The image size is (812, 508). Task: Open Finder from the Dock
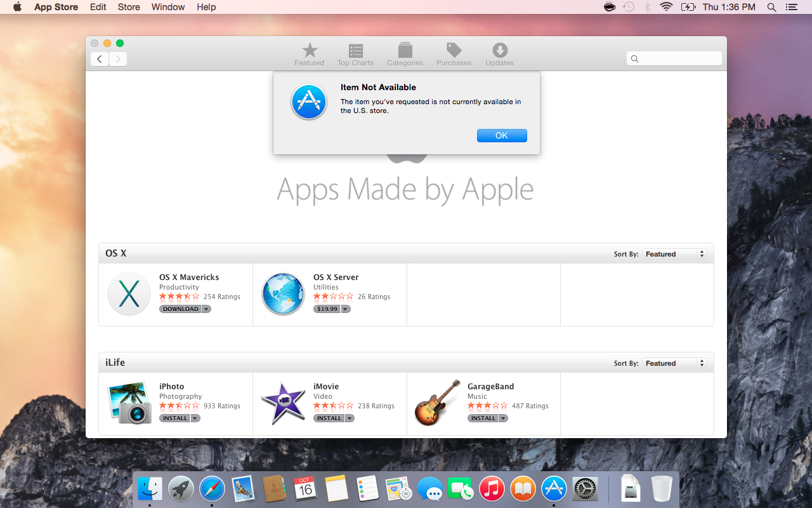pos(150,488)
